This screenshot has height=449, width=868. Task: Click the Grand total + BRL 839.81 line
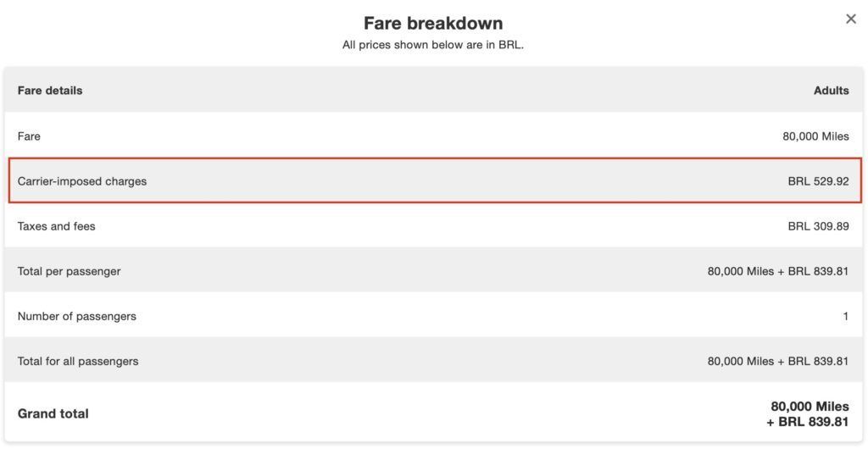click(x=808, y=422)
